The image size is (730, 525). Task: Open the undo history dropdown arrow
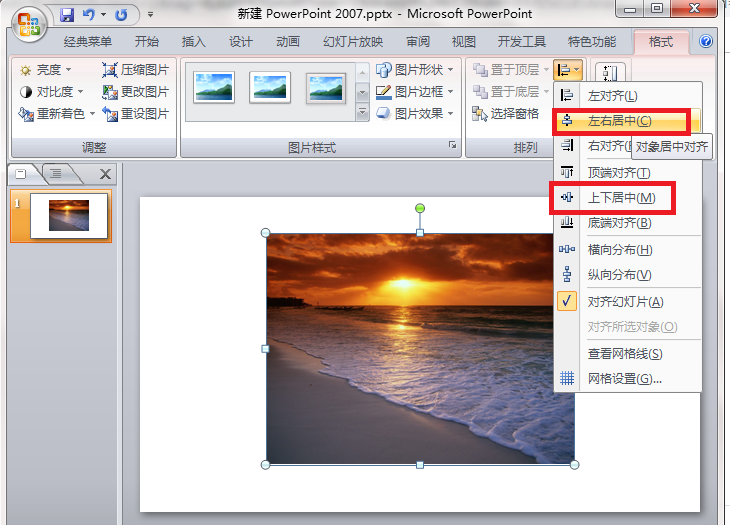[103, 15]
